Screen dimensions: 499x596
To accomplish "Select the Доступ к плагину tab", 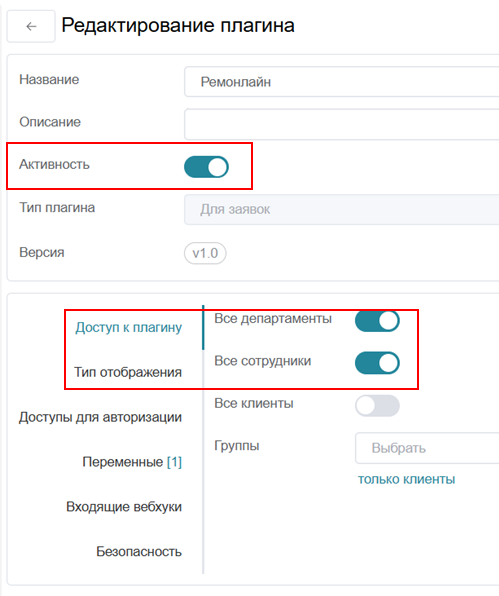I will pyautogui.click(x=128, y=327).
